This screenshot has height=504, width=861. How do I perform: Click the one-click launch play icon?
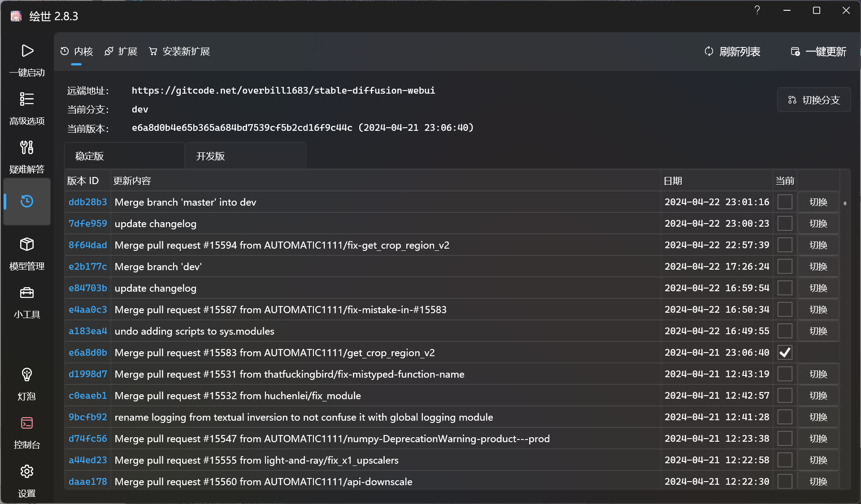click(27, 51)
